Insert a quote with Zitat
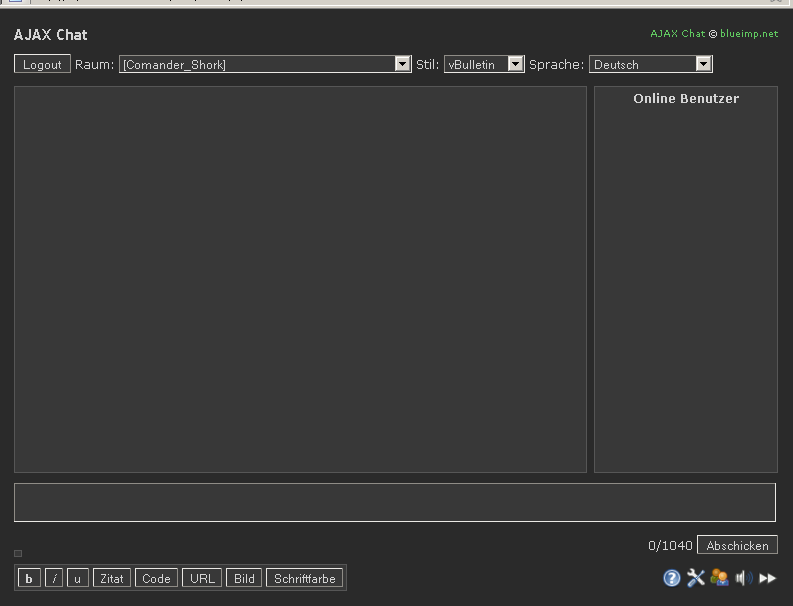The height and width of the screenshot is (606, 793). (112, 578)
